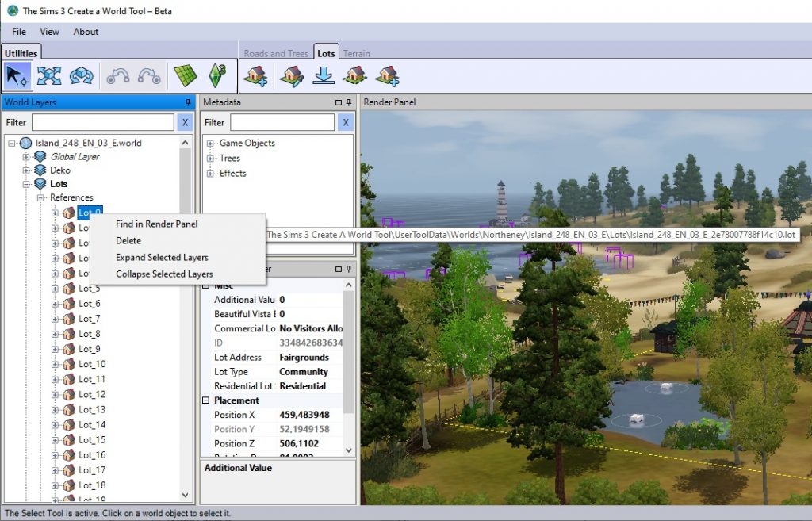812x521 pixels.
Task: Clear the World Layers filter with X
Action: point(184,122)
